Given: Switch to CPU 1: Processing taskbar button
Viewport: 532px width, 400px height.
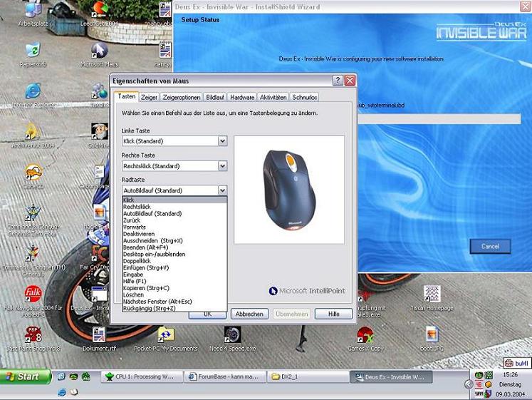Looking at the screenshot, I should coord(142,376).
